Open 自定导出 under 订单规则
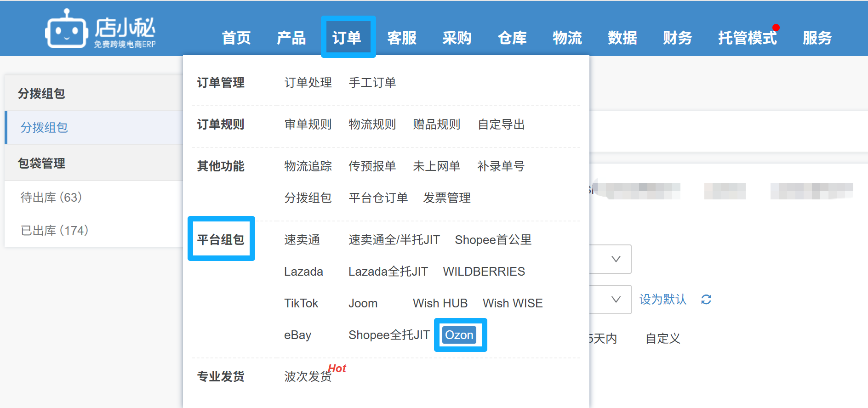Screen dimensions: 868x408 tap(501, 124)
